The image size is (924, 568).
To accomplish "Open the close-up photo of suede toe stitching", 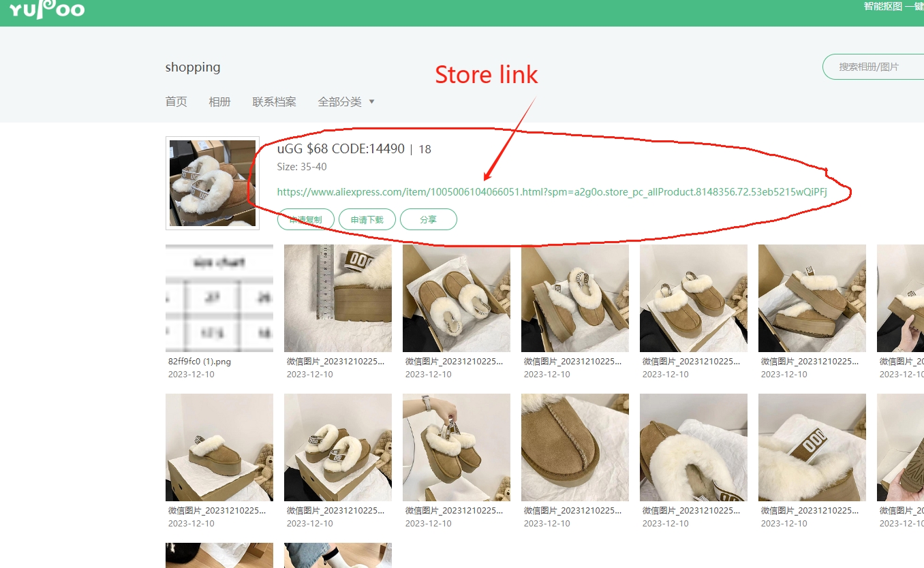I will [x=575, y=447].
